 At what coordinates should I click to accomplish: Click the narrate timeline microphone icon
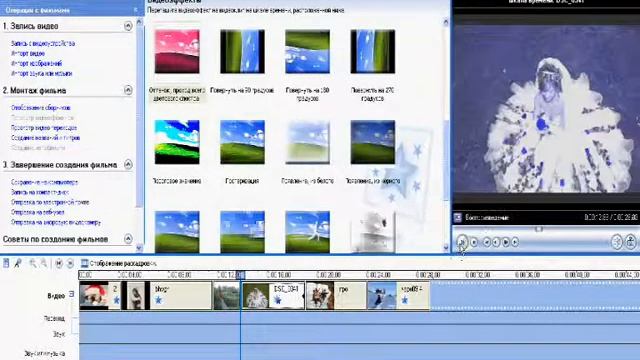pyautogui.click(x=18, y=263)
